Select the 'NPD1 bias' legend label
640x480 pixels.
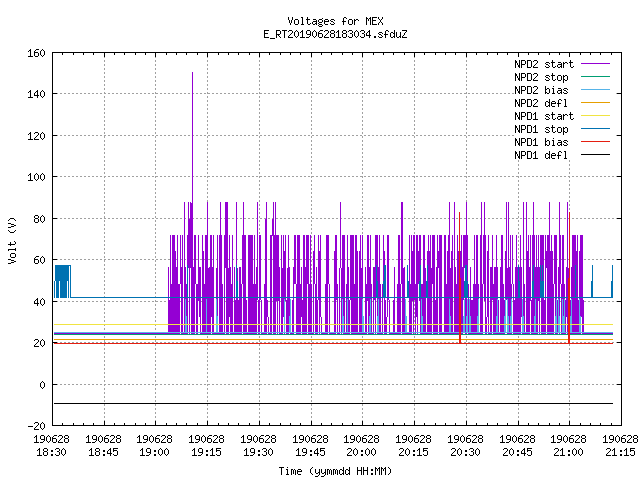pos(541,142)
